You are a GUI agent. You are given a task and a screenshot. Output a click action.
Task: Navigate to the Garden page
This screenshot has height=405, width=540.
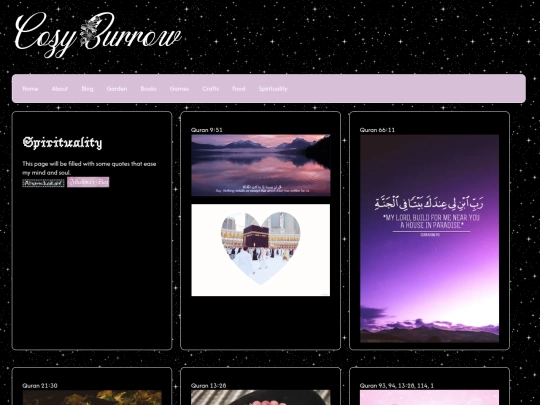pos(117,89)
